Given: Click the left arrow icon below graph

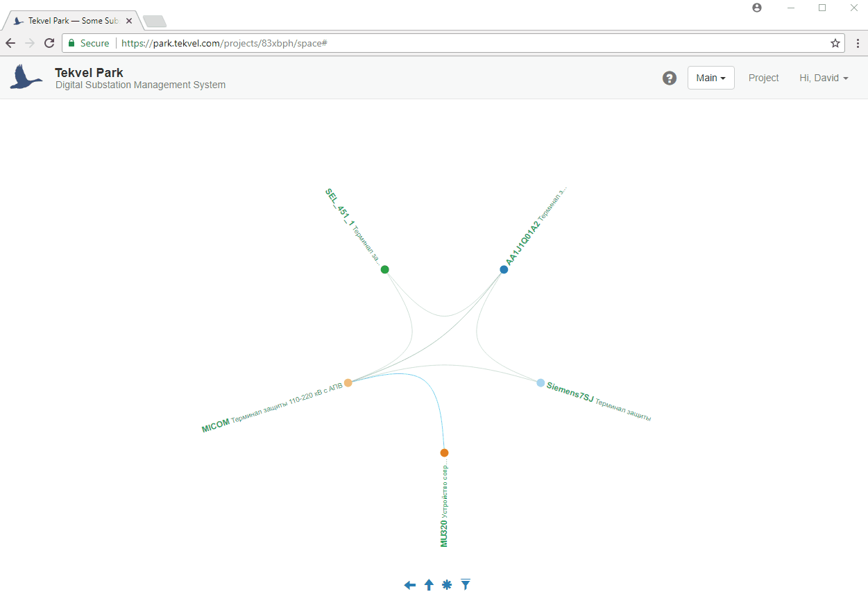Looking at the screenshot, I should pyautogui.click(x=410, y=585).
